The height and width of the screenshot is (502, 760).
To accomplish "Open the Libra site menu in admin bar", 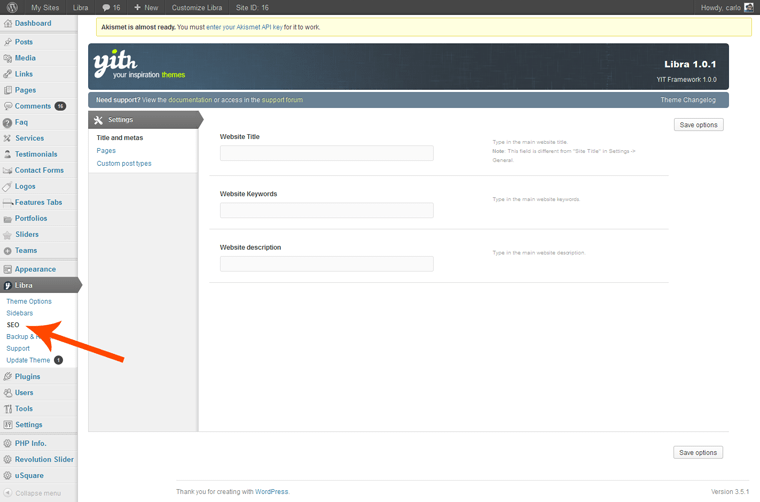I will coord(80,7).
